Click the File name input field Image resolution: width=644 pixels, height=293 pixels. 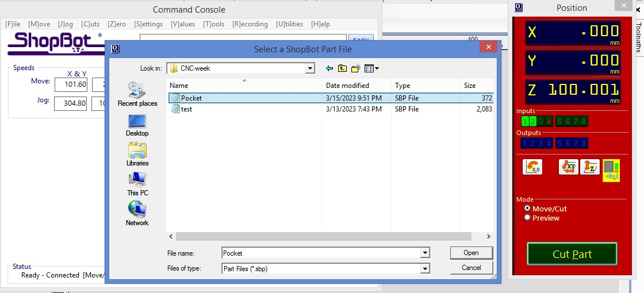coord(321,253)
